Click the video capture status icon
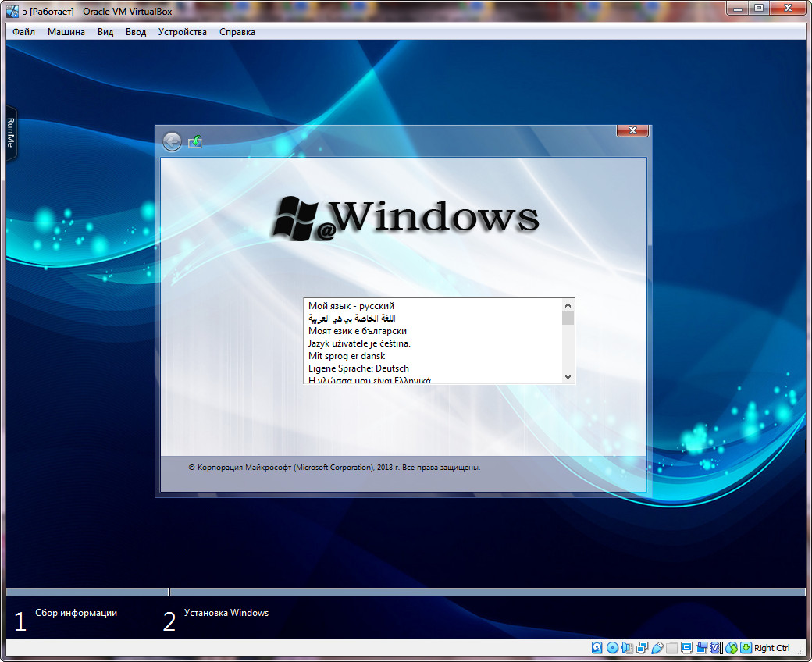The height and width of the screenshot is (662, 812). 702,647
